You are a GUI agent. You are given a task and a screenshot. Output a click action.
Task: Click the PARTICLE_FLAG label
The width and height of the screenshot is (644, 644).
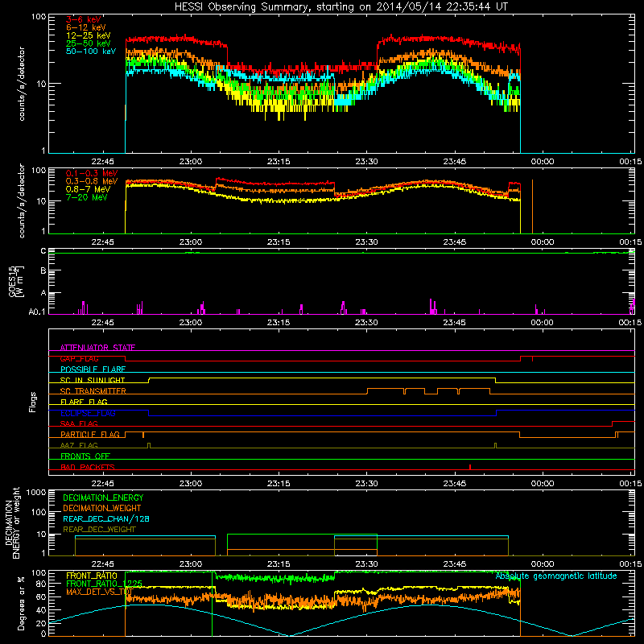coord(90,434)
